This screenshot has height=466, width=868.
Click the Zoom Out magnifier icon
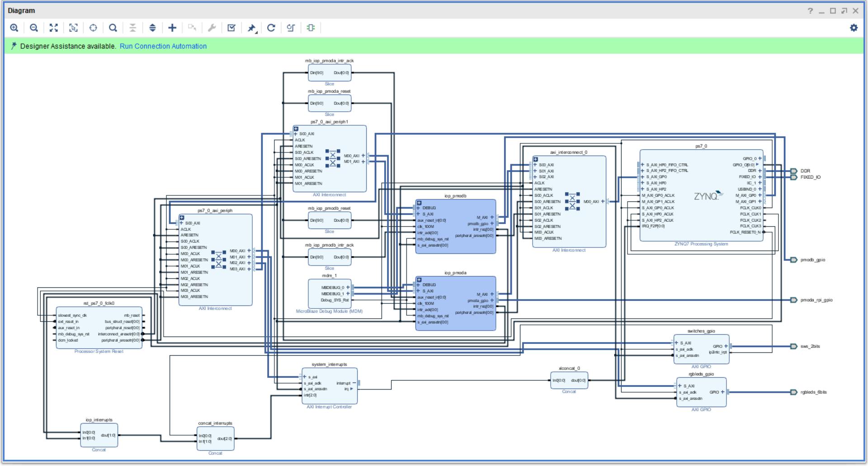[34, 28]
